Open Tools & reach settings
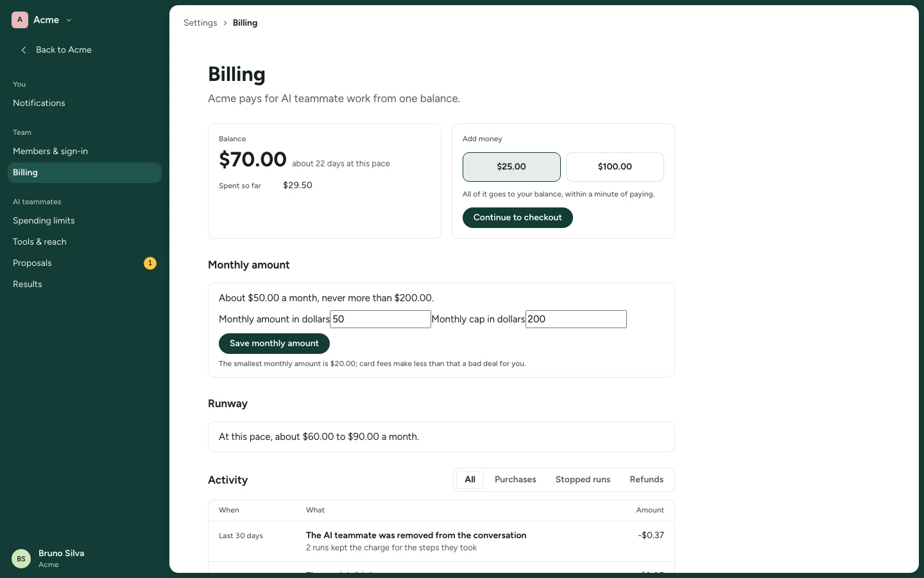 84,242
